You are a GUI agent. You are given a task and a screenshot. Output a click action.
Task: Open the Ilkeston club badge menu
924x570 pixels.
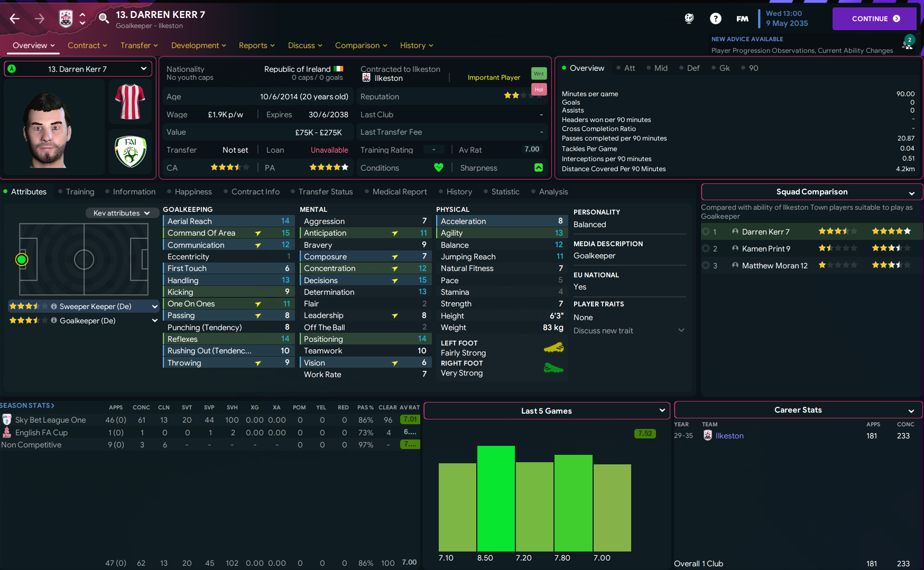point(66,19)
